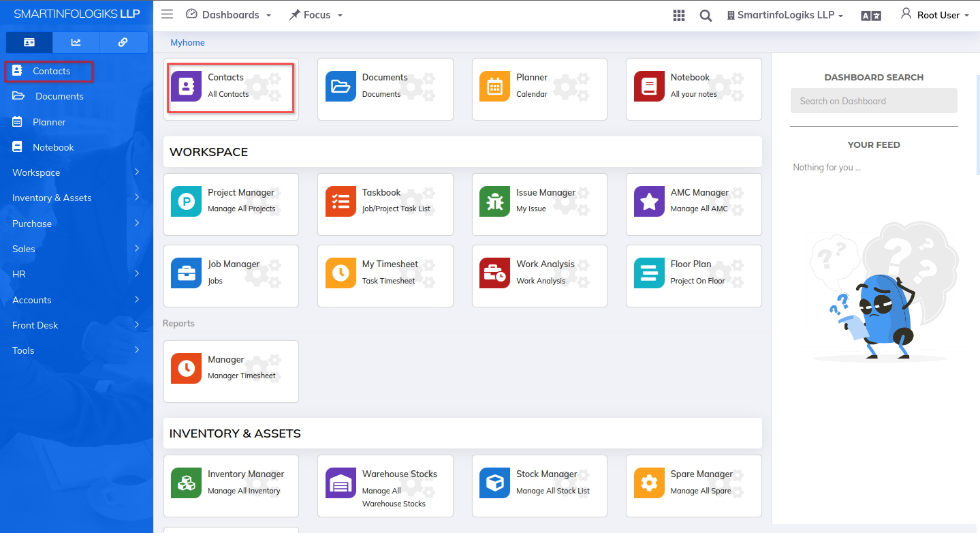
Task: Select the link sidebar tab icon
Action: click(123, 42)
